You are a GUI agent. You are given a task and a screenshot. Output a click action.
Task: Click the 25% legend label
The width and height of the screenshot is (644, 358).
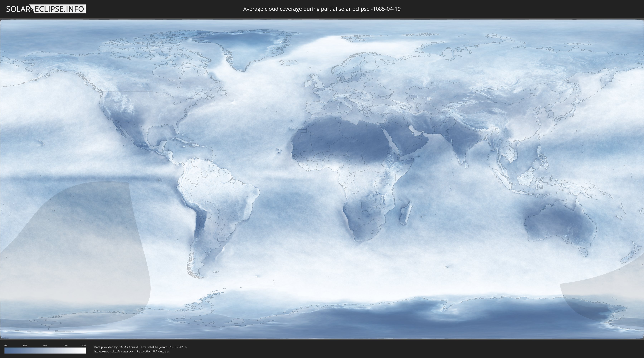[25, 345]
